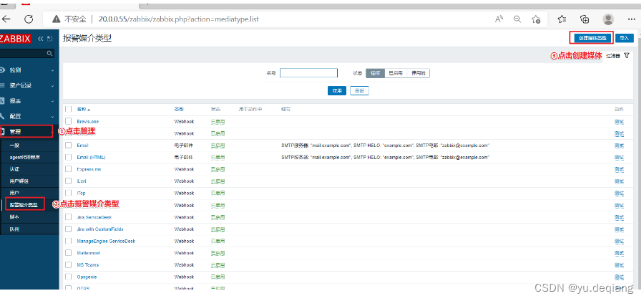Image resolution: width=644 pixels, height=301 pixels.
Task: Click the sidebar search magnifier icon
Action: coord(49,54)
